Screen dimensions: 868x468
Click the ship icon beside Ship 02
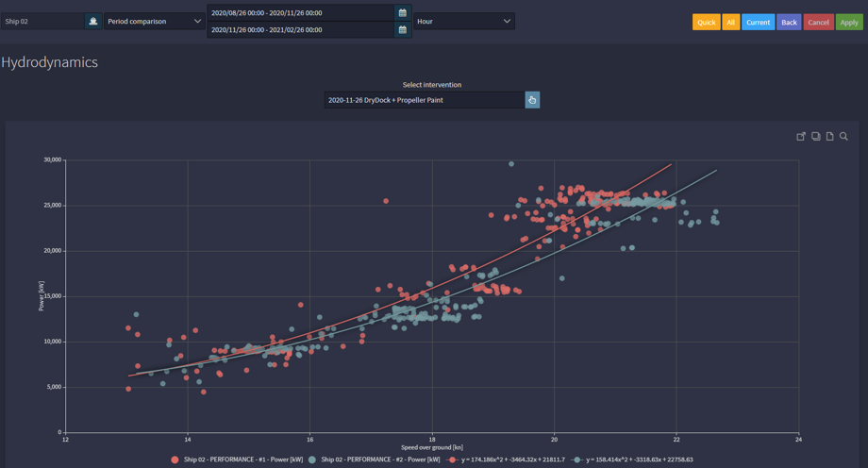(x=92, y=21)
